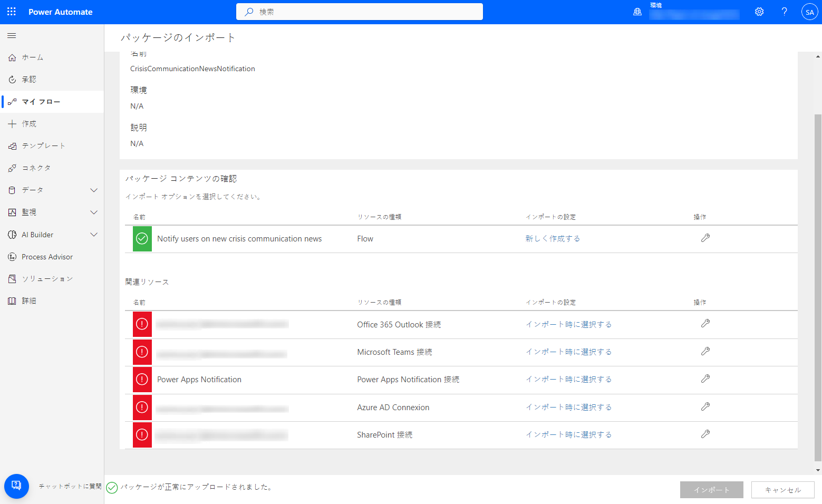Click Power Apps Notification resource name
This screenshot has height=504, width=822.
click(199, 380)
